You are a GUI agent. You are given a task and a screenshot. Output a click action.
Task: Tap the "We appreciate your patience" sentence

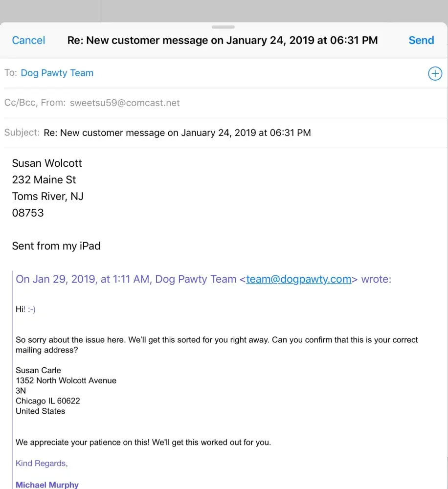coord(143,443)
